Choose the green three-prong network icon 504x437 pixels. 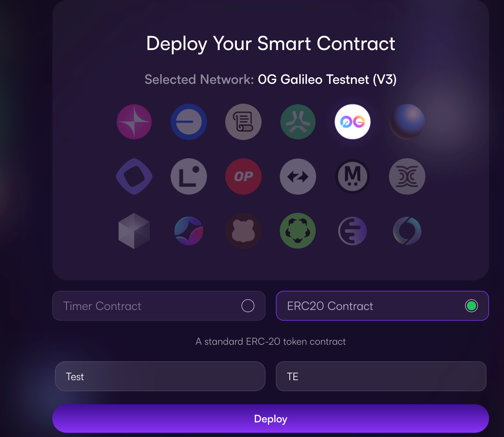click(298, 122)
